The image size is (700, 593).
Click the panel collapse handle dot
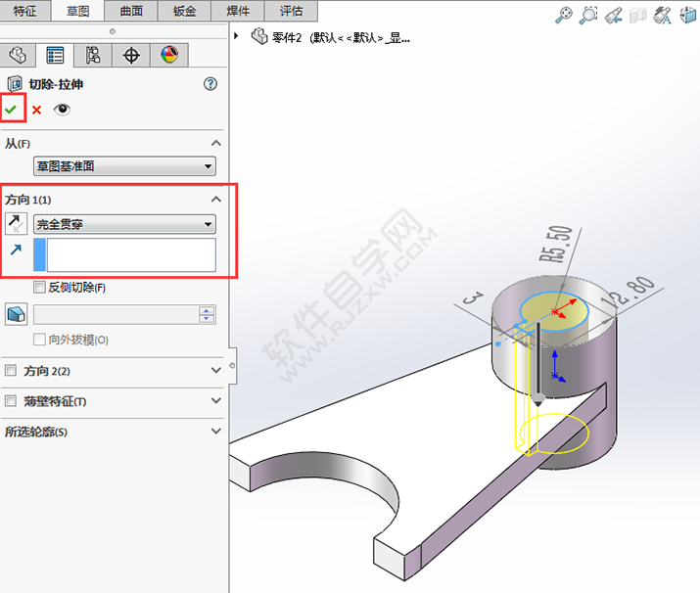232,365
